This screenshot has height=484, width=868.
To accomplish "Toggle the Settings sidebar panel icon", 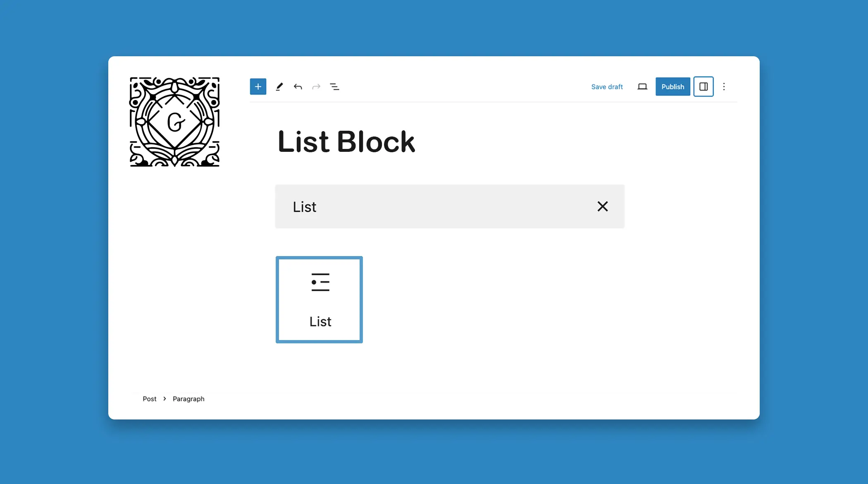I will click(703, 86).
